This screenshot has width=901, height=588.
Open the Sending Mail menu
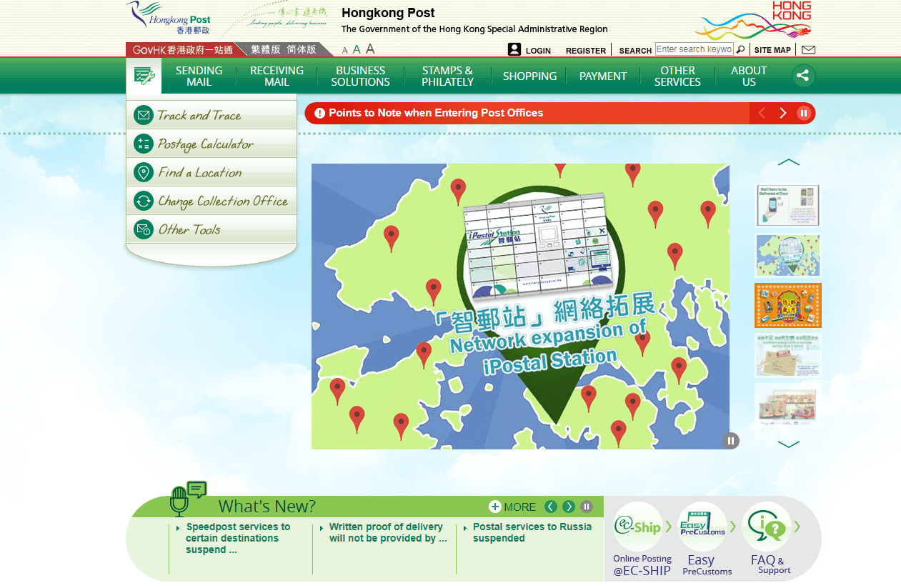(x=199, y=76)
